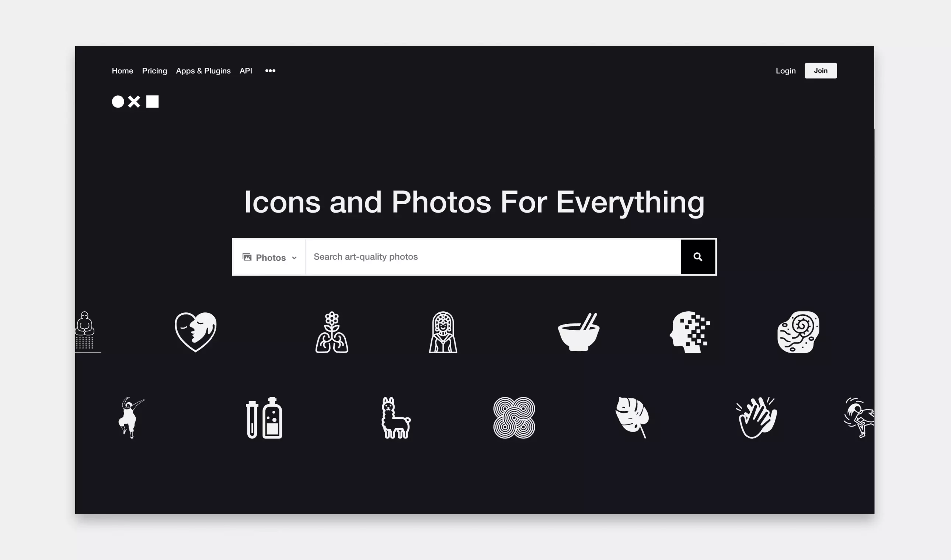Click the Login button
This screenshot has height=560, width=951.
coord(785,71)
